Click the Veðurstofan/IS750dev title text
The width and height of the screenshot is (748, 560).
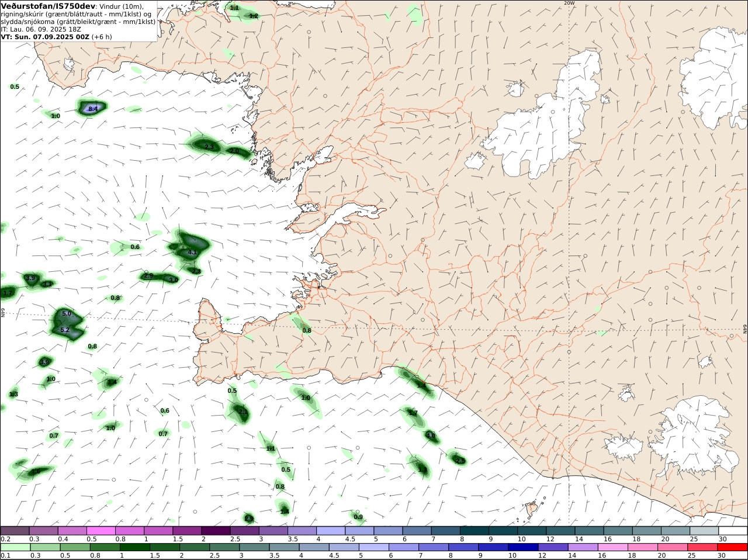coord(48,6)
